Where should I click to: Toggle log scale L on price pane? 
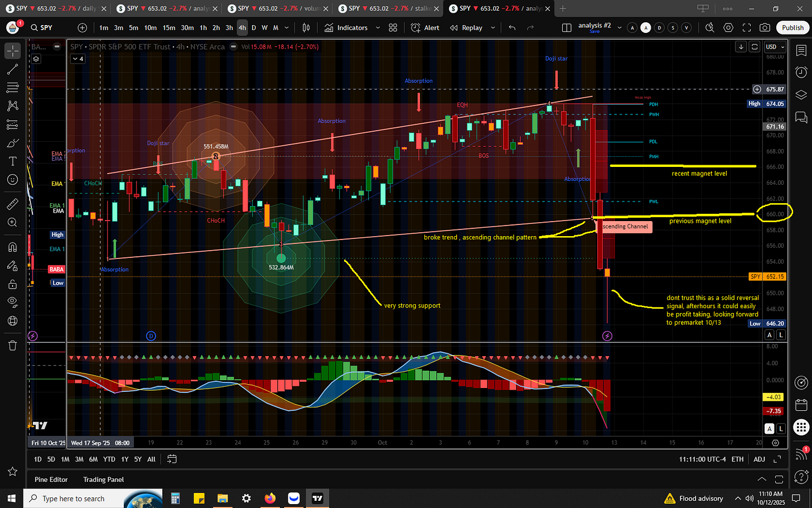(781, 335)
